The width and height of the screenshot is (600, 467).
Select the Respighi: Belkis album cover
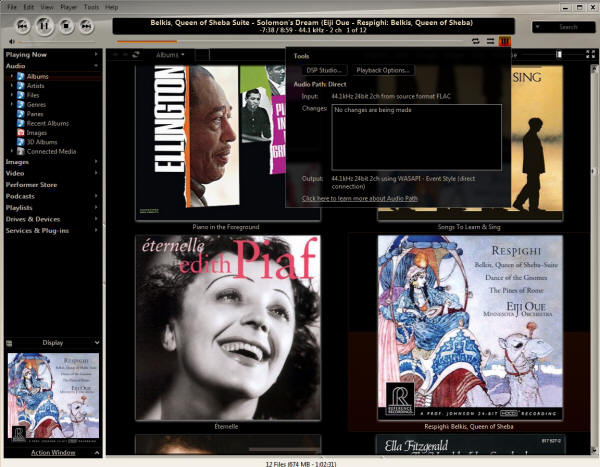coord(470,327)
